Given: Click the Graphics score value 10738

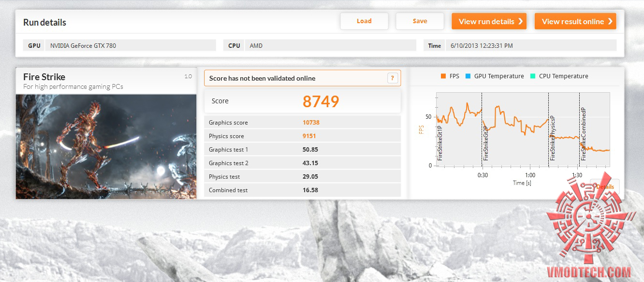Looking at the screenshot, I should (x=311, y=123).
